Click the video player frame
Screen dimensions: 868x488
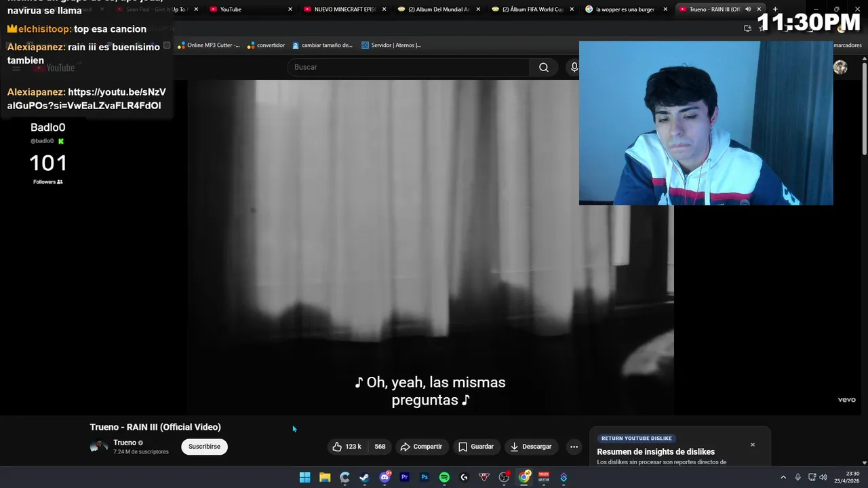431,247
